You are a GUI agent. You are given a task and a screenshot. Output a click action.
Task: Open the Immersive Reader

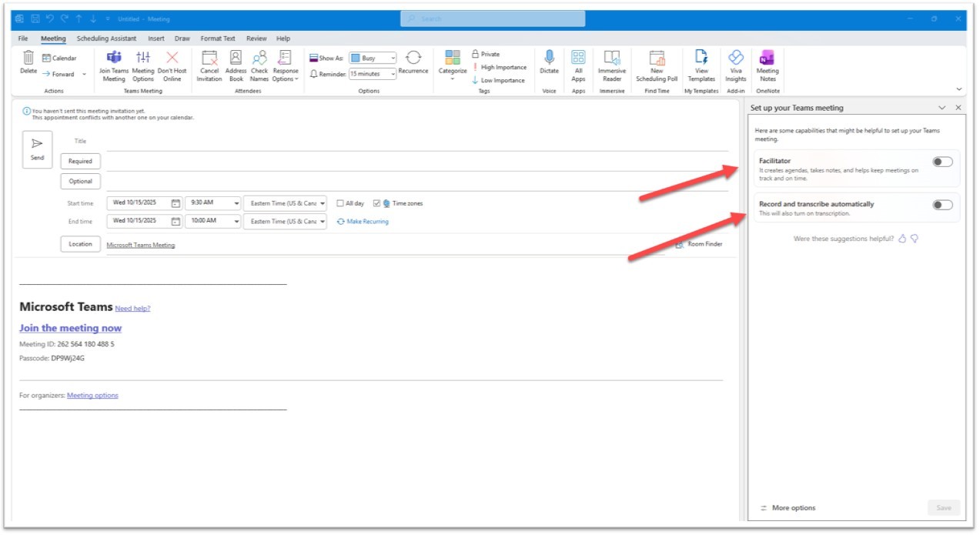pyautogui.click(x=612, y=59)
